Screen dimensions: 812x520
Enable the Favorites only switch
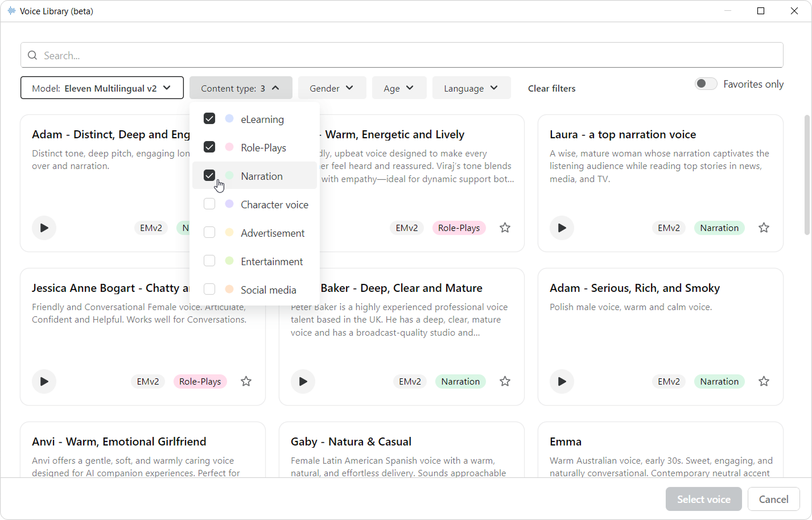[706, 84]
